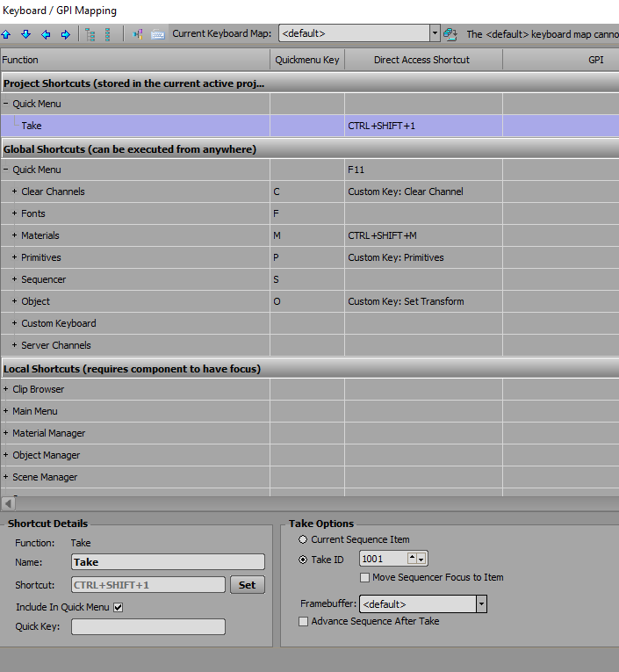Expand the Custom Keyboard node

click(15, 322)
